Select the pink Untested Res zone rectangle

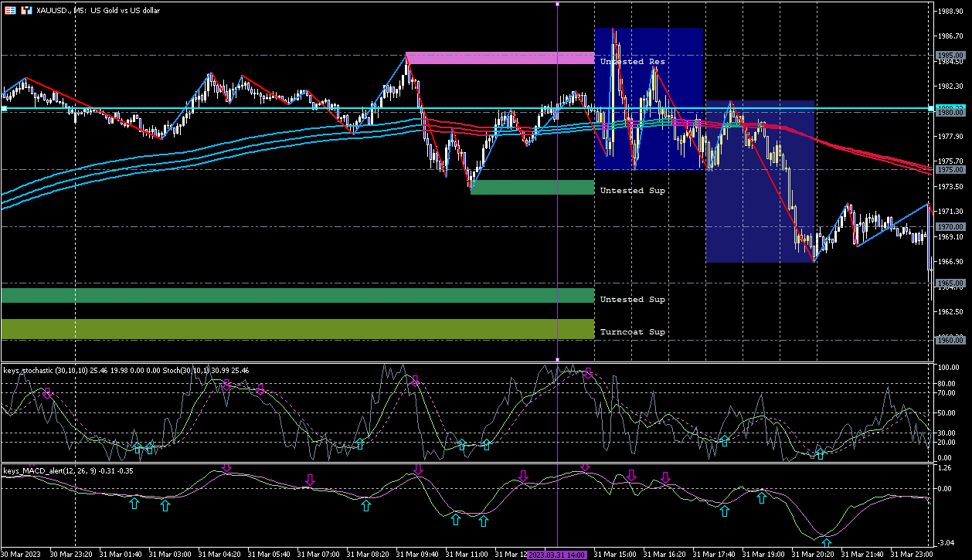coord(499,58)
